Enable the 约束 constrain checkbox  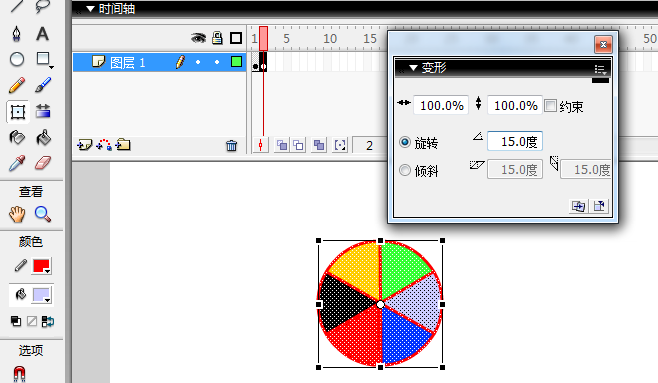[x=550, y=105]
